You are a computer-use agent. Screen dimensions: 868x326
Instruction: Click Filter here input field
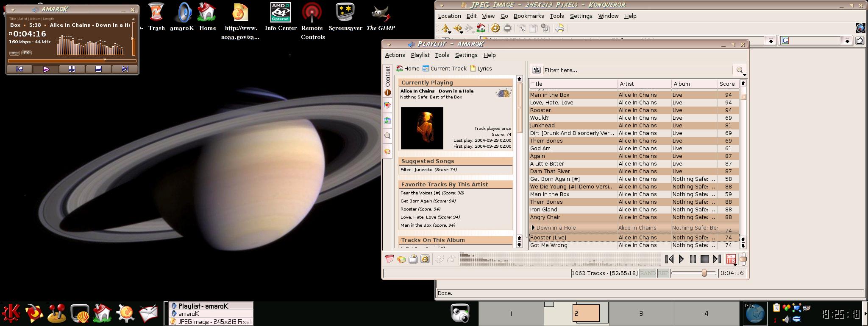pyautogui.click(x=638, y=70)
